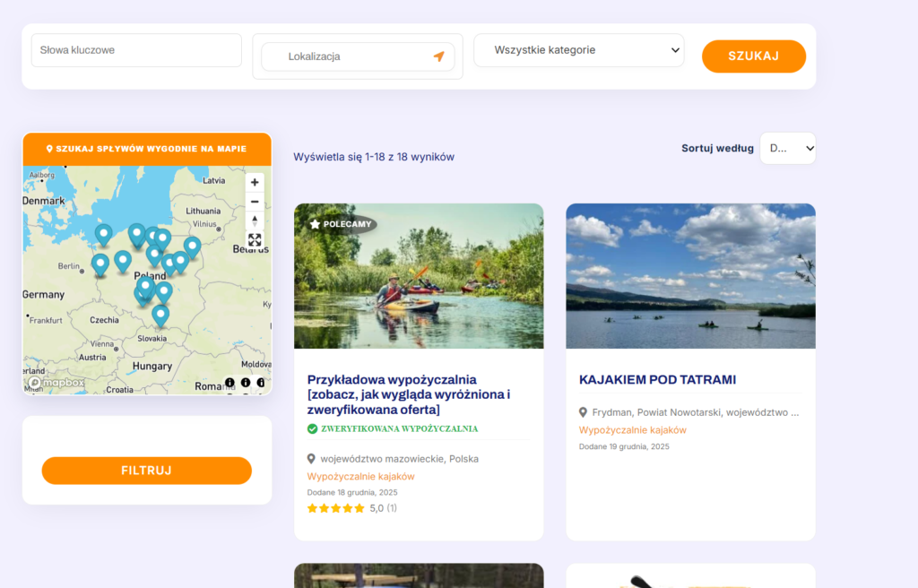Image resolution: width=918 pixels, height=588 pixels.
Task: Zoom in on the map
Action: click(255, 182)
